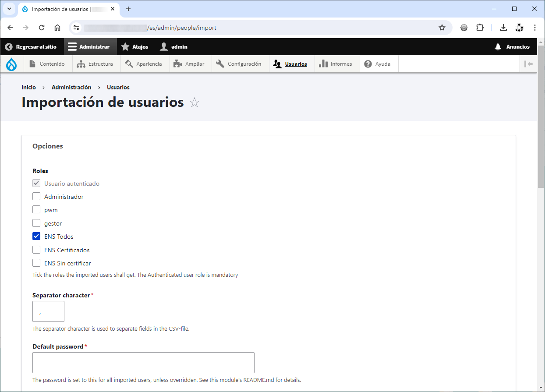The image size is (545, 392).
Task: Click Regresar al sitio
Action: point(31,47)
